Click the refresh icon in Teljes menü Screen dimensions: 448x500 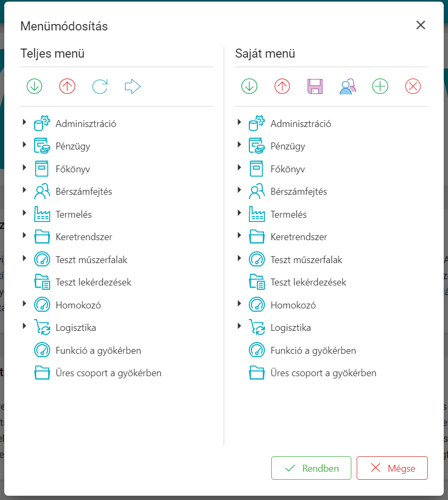(100, 86)
